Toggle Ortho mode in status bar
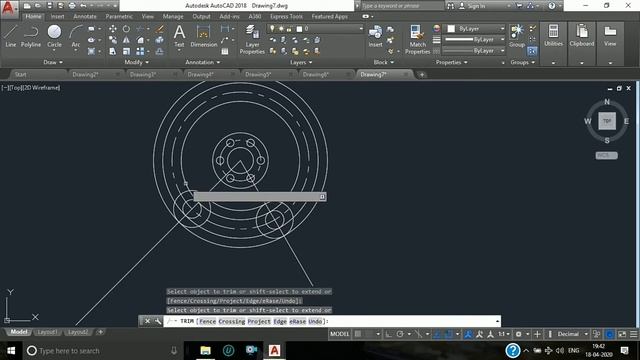 click(389, 334)
